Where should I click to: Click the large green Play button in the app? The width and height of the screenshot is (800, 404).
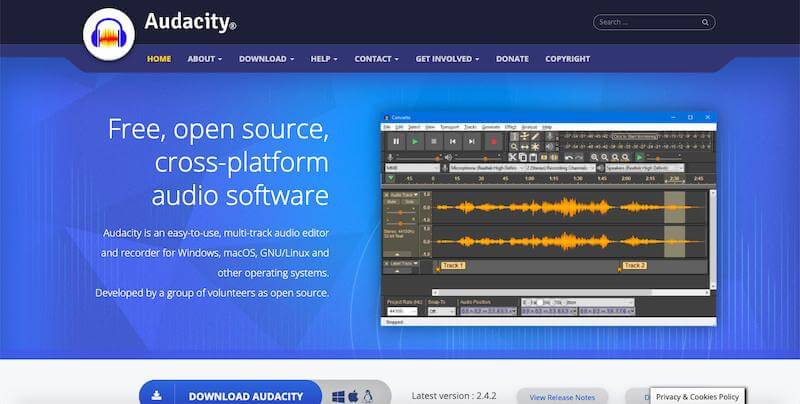coord(415,141)
